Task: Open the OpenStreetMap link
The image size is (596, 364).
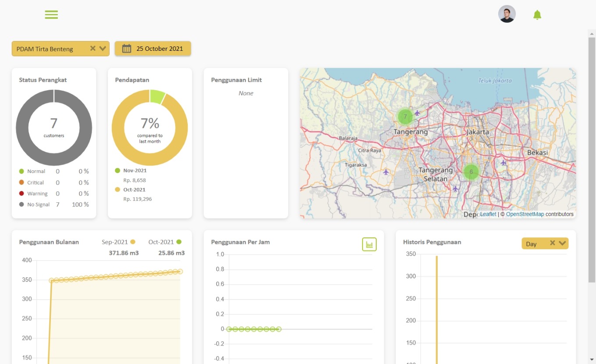Action: [525, 214]
